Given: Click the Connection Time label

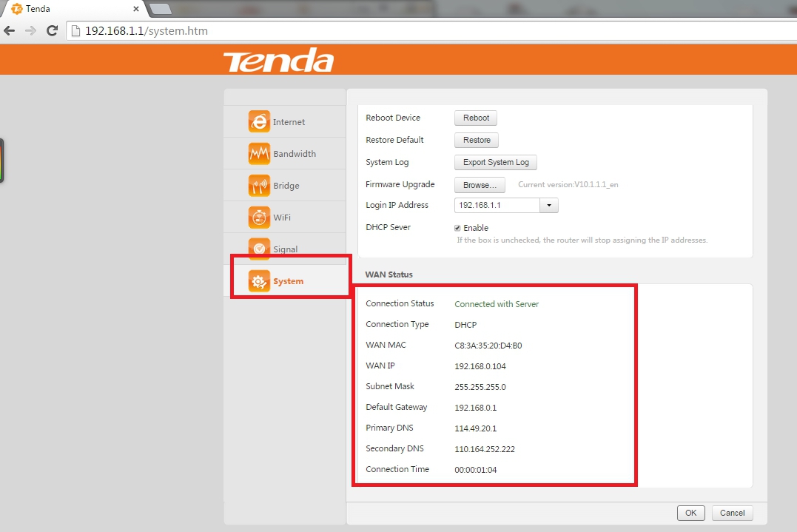Looking at the screenshot, I should (x=397, y=470).
